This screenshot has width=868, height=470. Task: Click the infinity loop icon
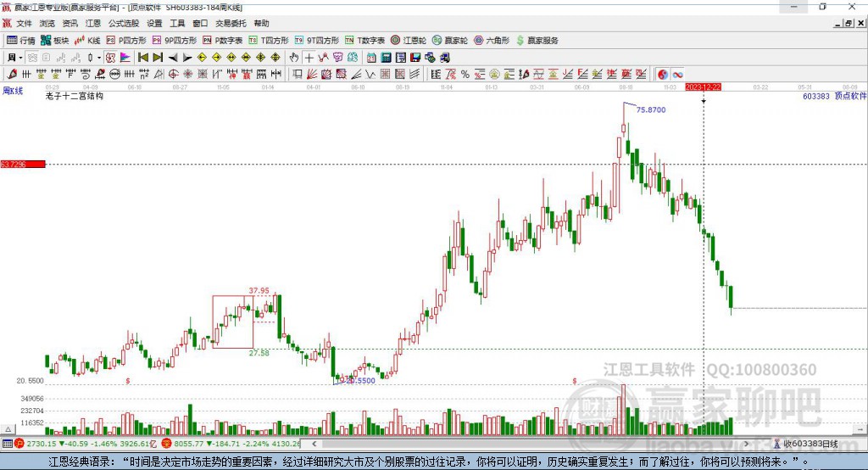(677, 75)
